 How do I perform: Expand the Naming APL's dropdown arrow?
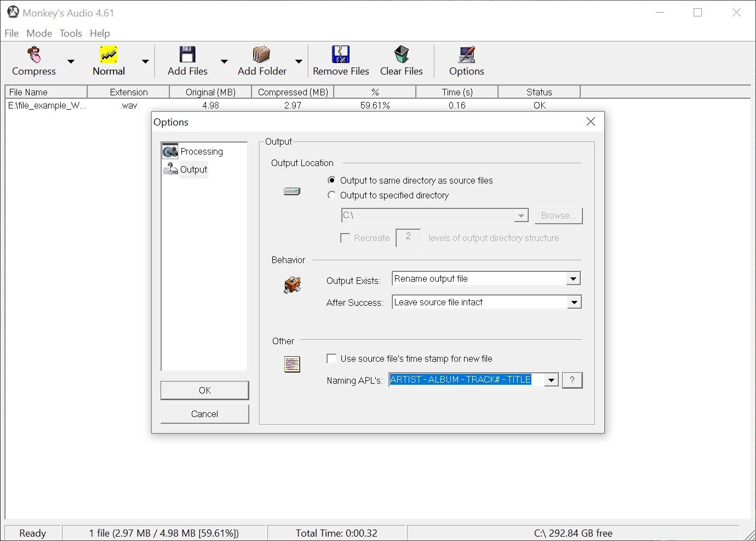551,380
